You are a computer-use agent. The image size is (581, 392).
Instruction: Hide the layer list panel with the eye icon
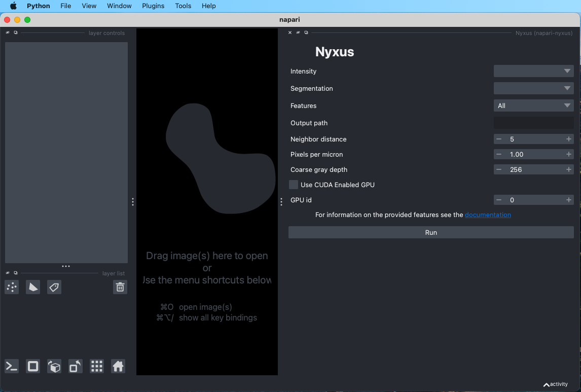(8, 273)
